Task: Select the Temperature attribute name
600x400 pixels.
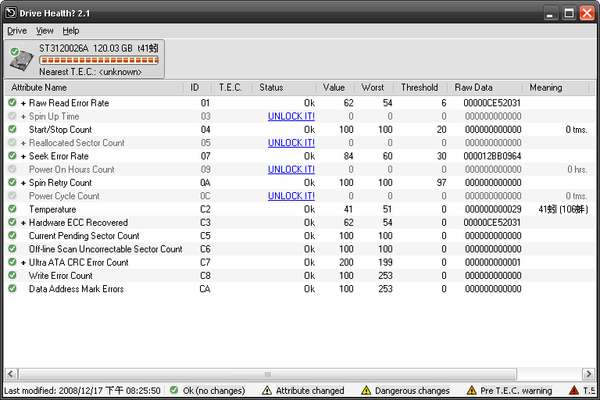Action: click(x=52, y=209)
